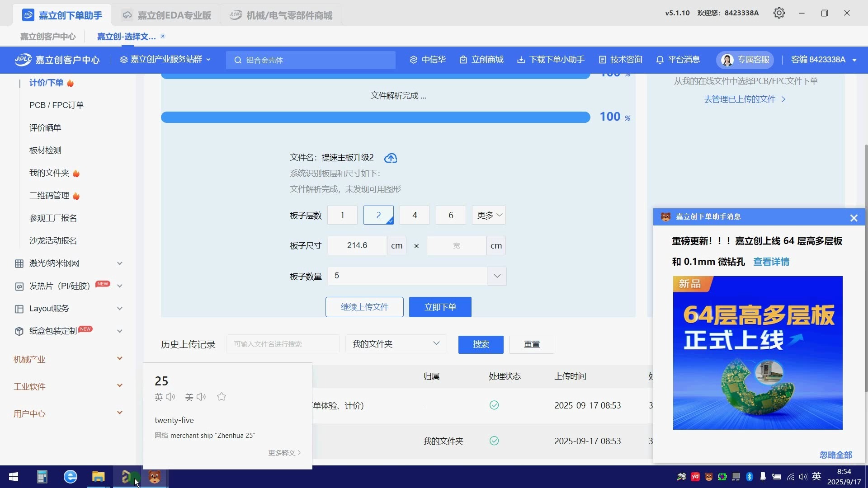The image size is (868, 488).
Task: Open 平台消息 notifications bell
Action: coord(678,60)
